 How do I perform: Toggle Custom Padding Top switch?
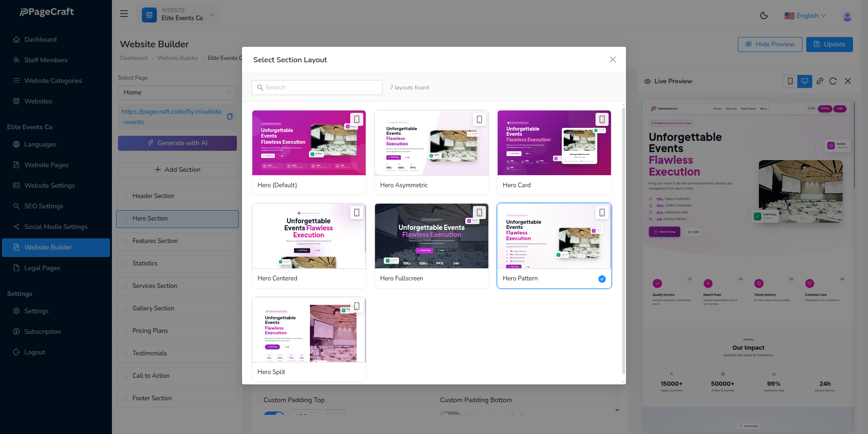tap(274, 414)
